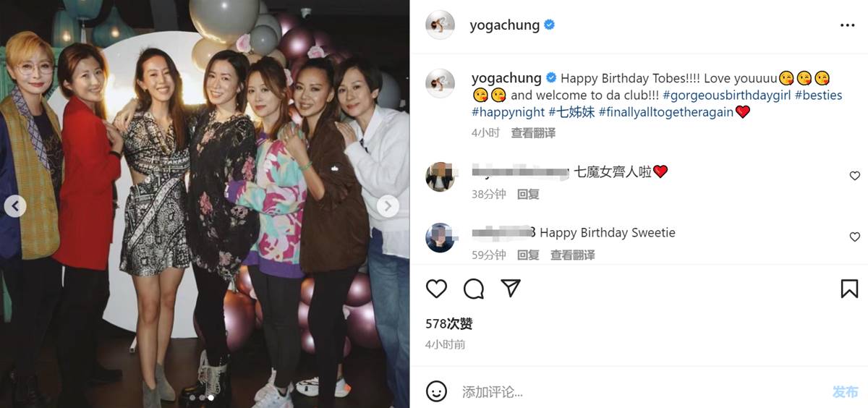This screenshot has height=408, width=868.
Task: Open the emoji picker smiley icon
Action: [436, 392]
